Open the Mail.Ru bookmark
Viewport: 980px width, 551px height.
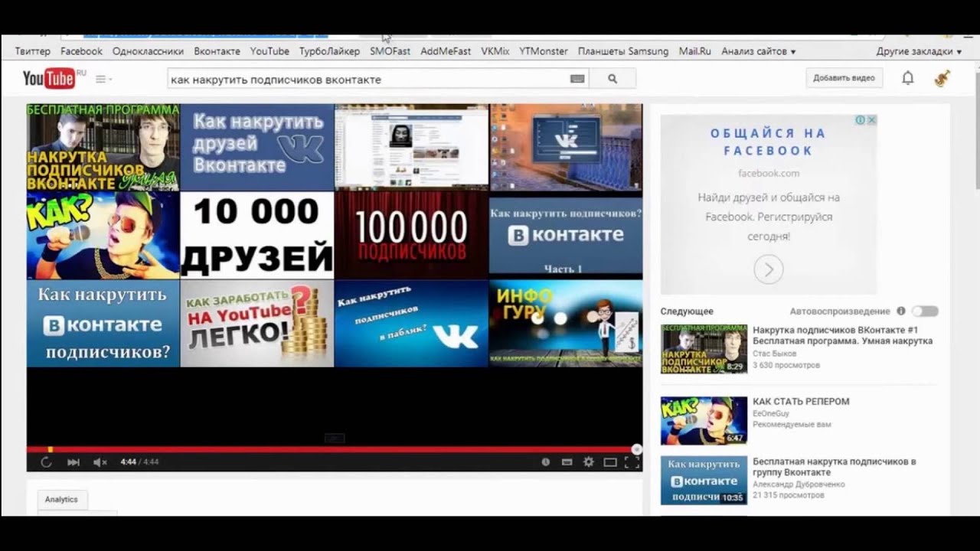point(694,51)
